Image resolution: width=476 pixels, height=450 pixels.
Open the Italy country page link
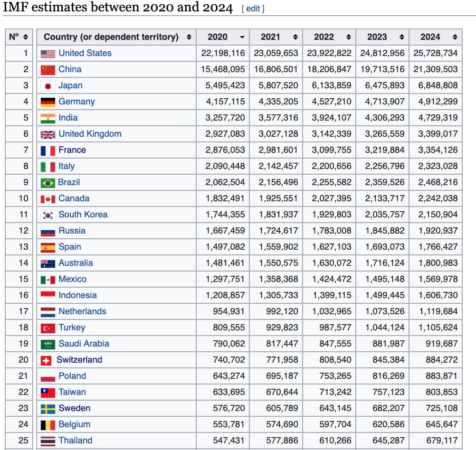tap(66, 166)
